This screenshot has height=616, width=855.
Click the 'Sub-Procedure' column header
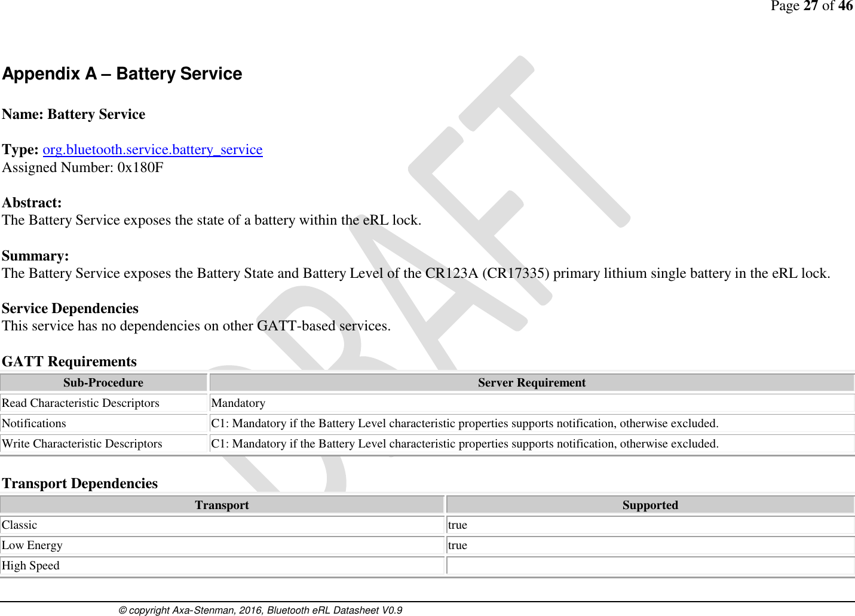click(103, 382)
